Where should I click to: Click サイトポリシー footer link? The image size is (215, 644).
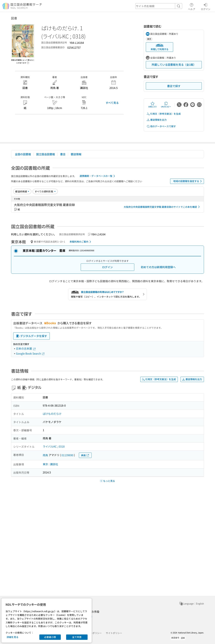[x=114, y=633]
